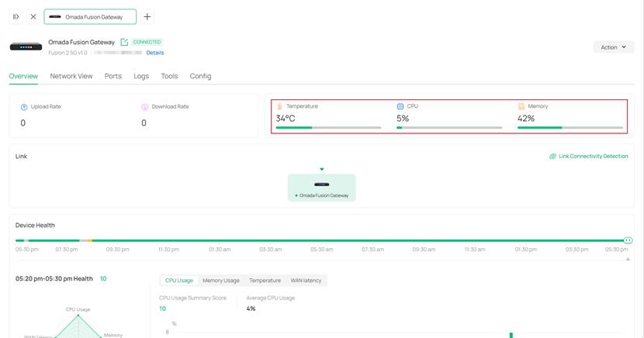The height and width of the screenshot is (338, 644).
Task: Click the Memory icon
Action: pos(521,106)
